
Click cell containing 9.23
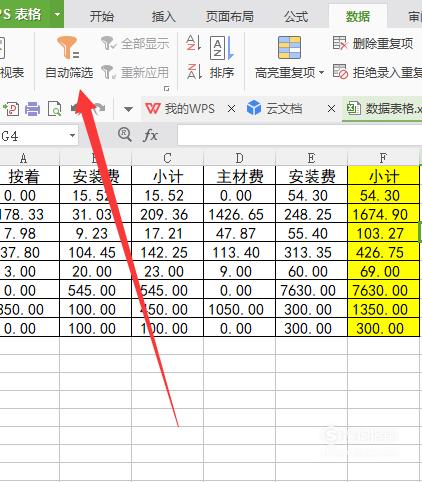coord(95,233)
